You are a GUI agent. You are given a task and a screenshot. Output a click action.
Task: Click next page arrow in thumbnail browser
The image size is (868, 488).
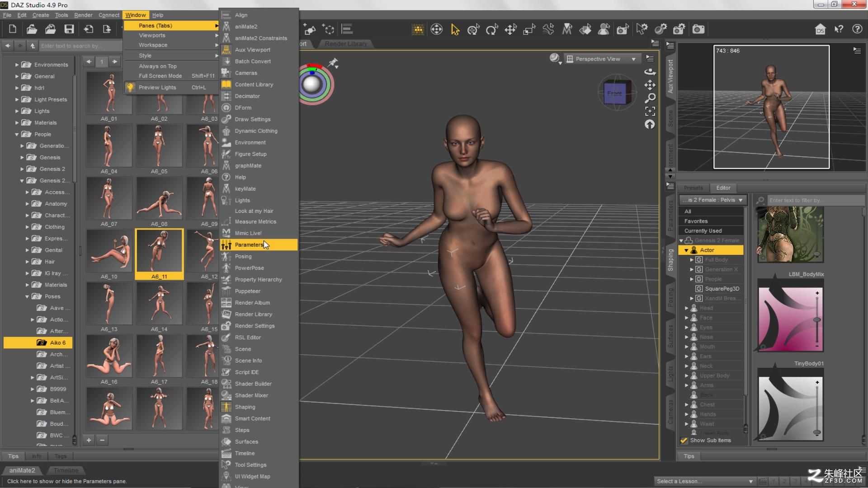pyautogui.click(x=115, y=61)
